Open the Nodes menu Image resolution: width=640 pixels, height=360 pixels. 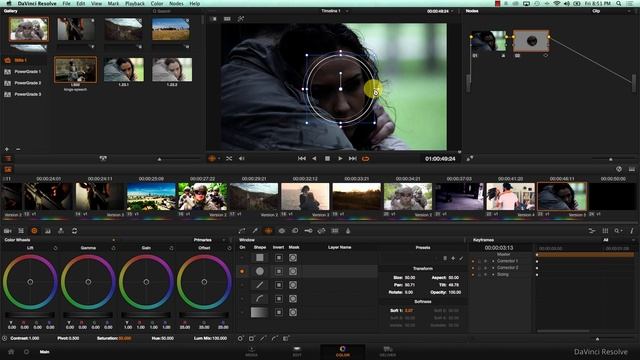tap(176, 3)
